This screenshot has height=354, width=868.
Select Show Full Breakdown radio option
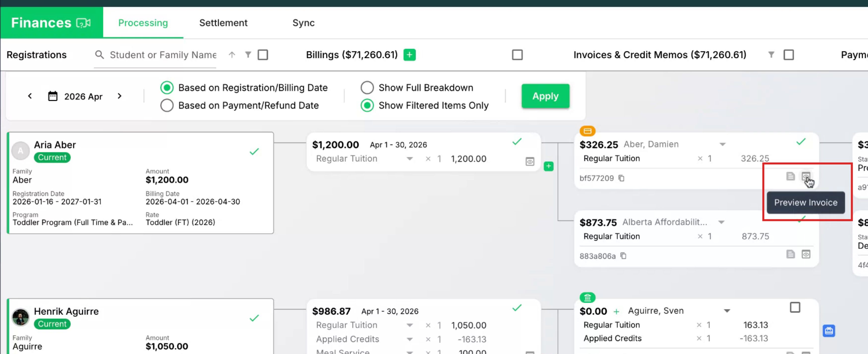click(x=367, y=88)
